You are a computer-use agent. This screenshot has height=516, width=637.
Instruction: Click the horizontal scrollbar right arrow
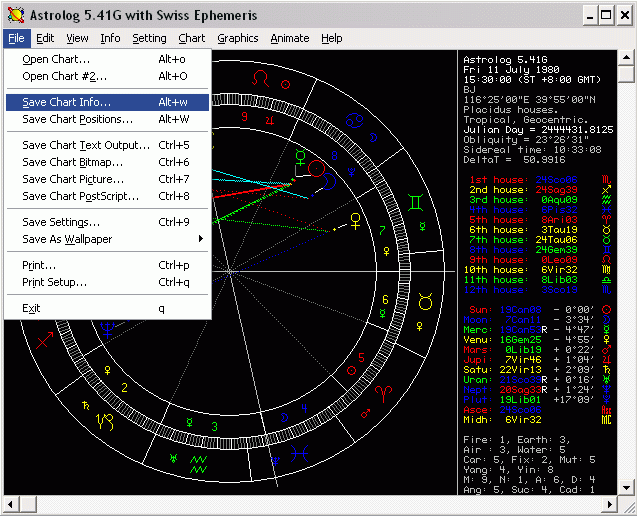coord(609,505)
